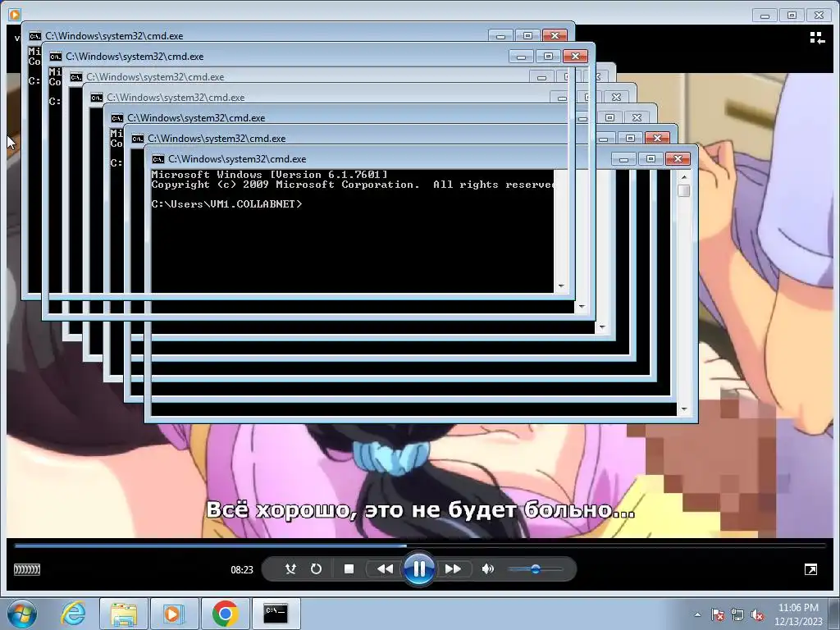Screen dimensions: 840x630
Task: Click the visualizer bars icon
Action: (27, 569)
